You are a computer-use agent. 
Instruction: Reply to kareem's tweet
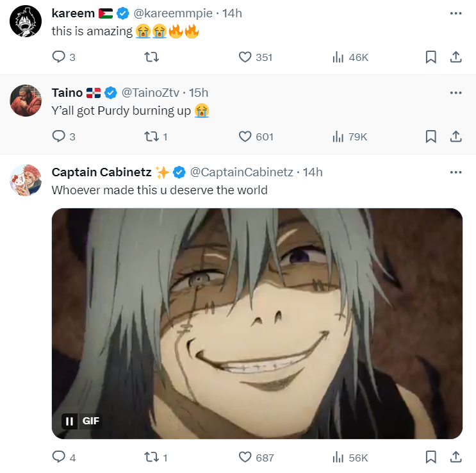click(x=59, y=57)
